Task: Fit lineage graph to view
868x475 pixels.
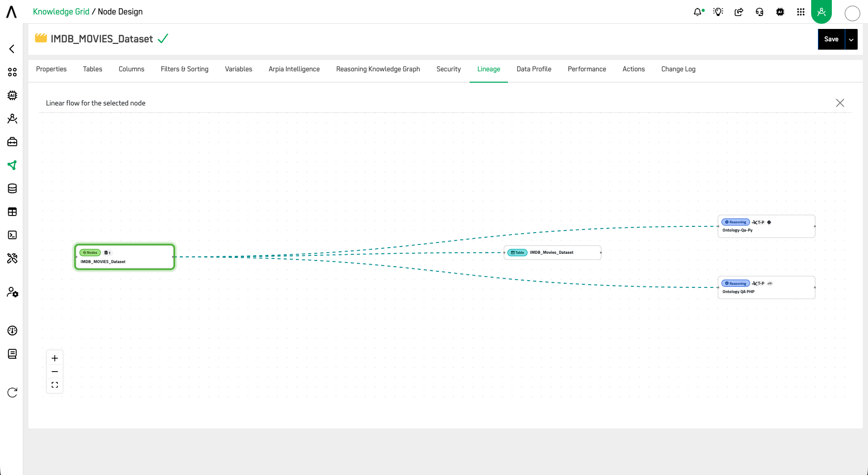Action: [55, 385]
